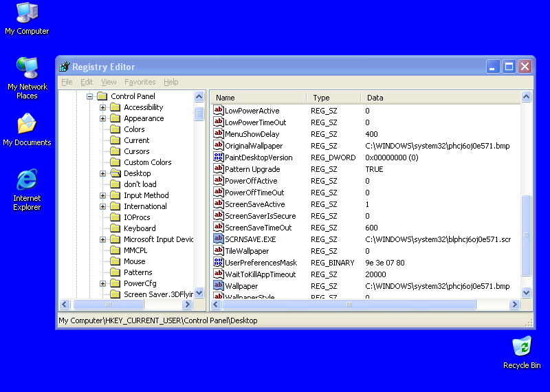Select the Internet Explorer desktop icon

(x=27, y=190)
